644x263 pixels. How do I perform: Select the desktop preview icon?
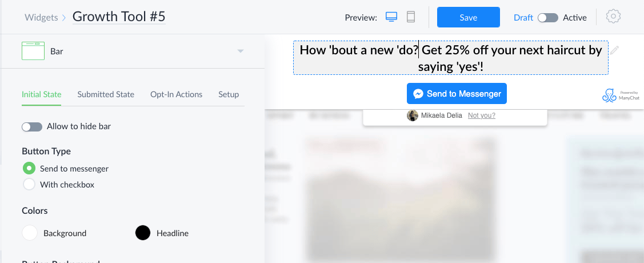coord(391,17)
